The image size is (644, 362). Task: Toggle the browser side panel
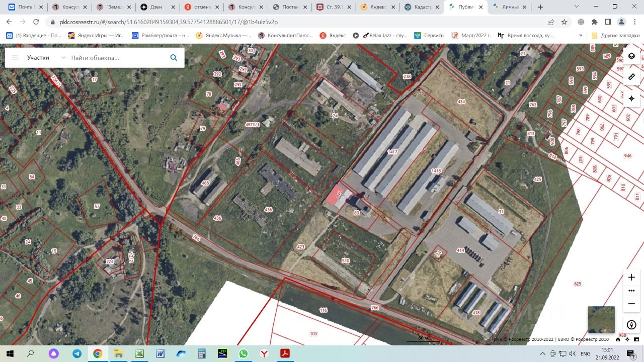[608, 22]
